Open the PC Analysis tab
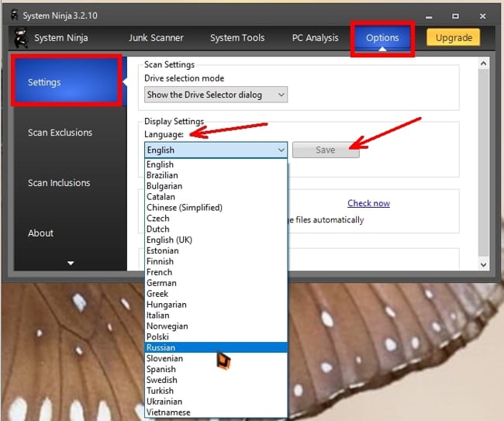 coord(315,38)
